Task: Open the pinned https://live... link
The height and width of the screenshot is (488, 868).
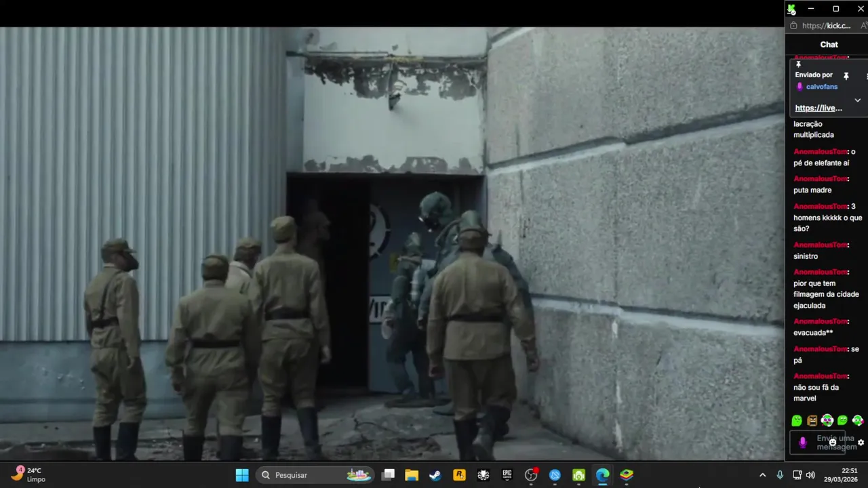Action: click(x=818, y=108)
